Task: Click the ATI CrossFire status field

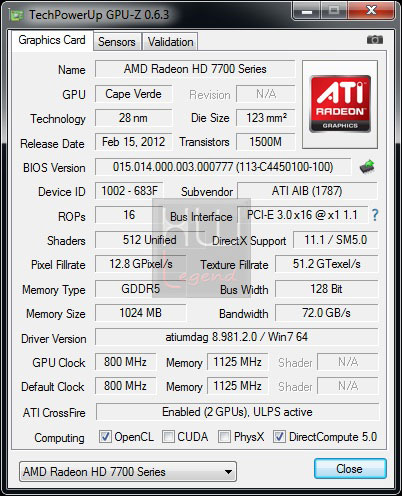Action: [237, 412]
